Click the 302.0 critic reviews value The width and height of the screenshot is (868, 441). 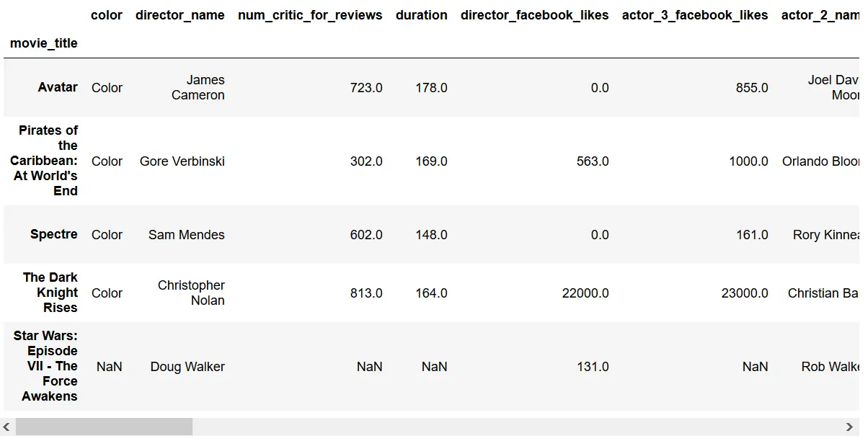click(x=366, y=161)
